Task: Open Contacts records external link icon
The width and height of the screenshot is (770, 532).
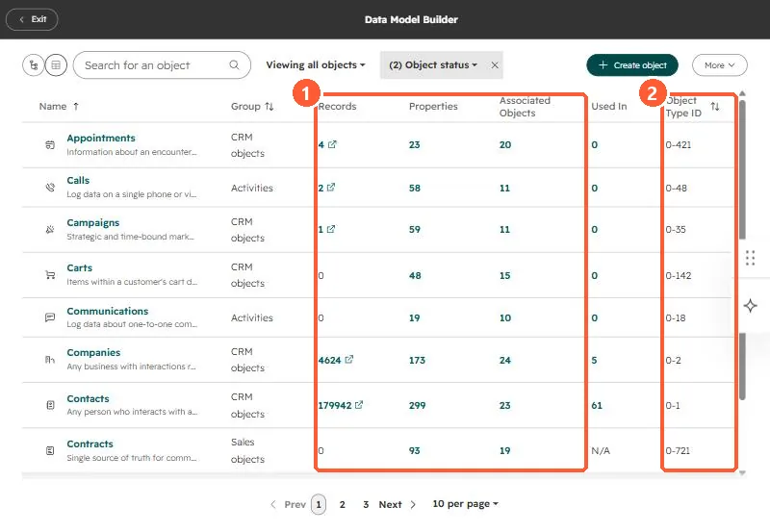Action: (359, 405)
